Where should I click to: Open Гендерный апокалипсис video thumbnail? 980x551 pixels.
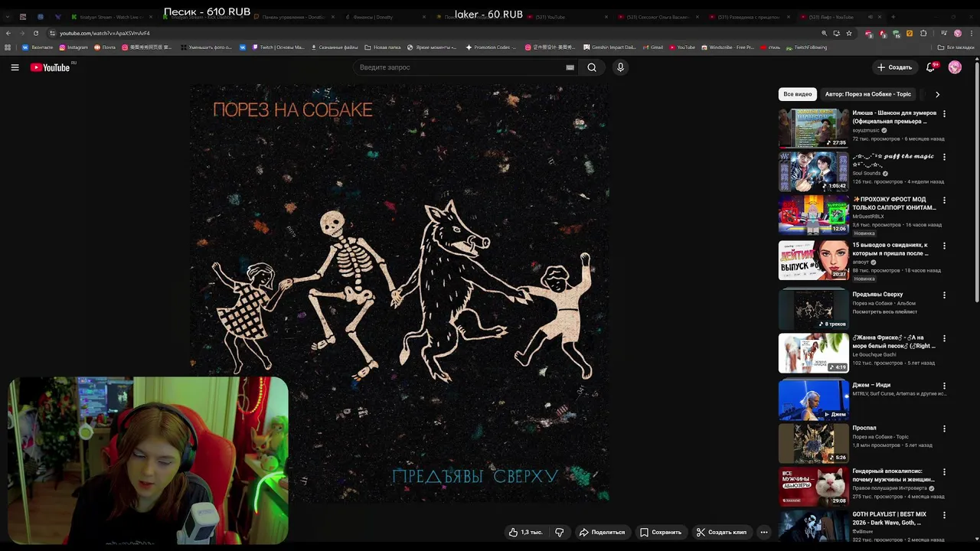coord(814,486)
